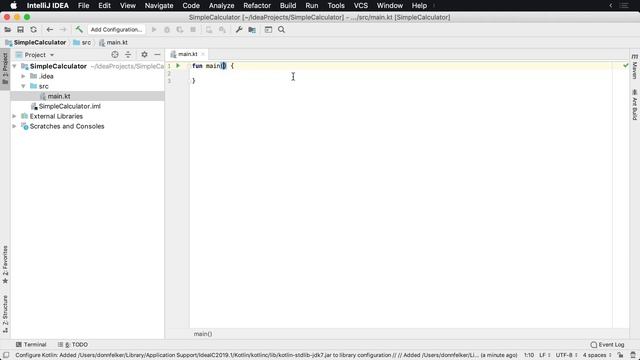Click the Synchronize refresh icon
Image resolution: width=640 pixels, height=360 pixels.
click(x=33, y=30)
